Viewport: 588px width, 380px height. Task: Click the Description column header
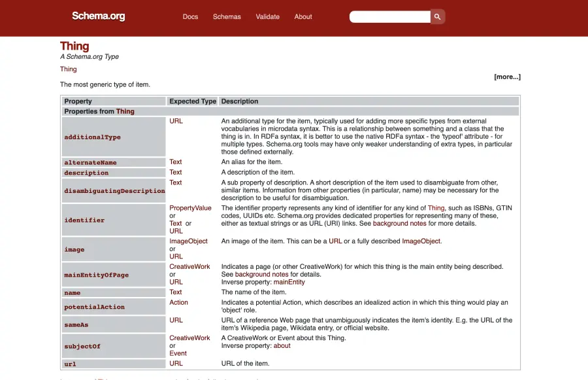tap(240, 101)
